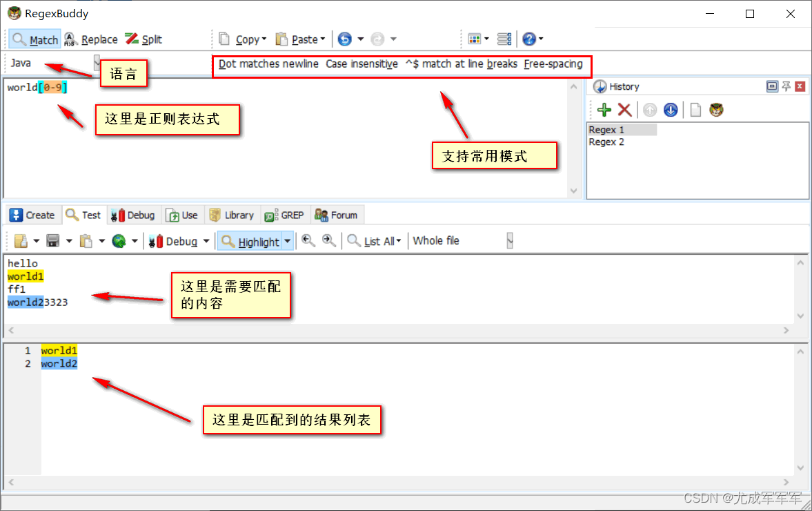Click the blank page icon in History
Screen dimensions: 812x511
tap(695, 110)
